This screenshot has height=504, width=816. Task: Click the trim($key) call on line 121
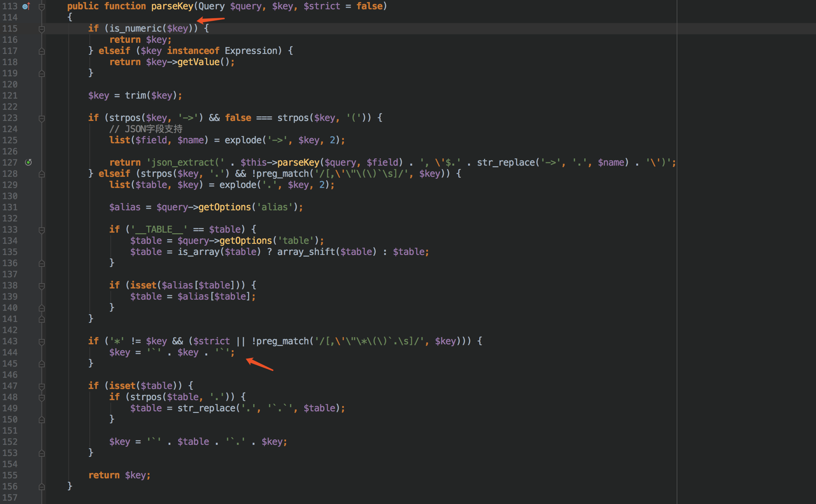click(x=151, y=95)
